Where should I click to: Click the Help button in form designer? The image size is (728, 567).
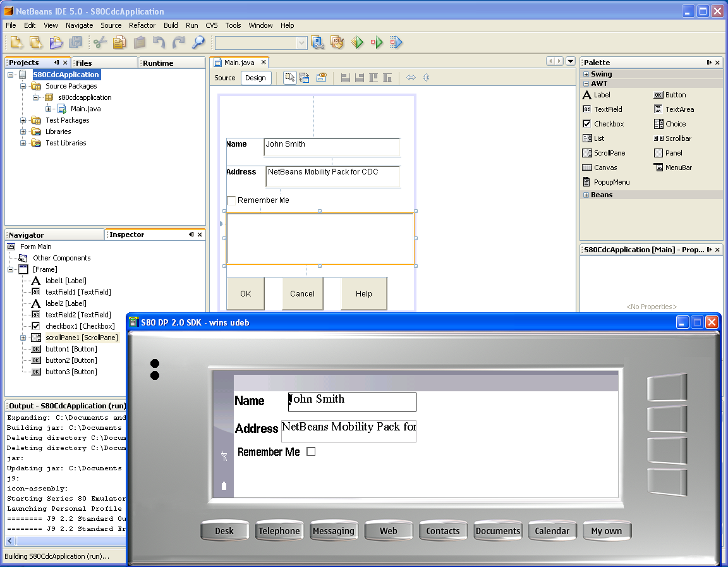364,293
